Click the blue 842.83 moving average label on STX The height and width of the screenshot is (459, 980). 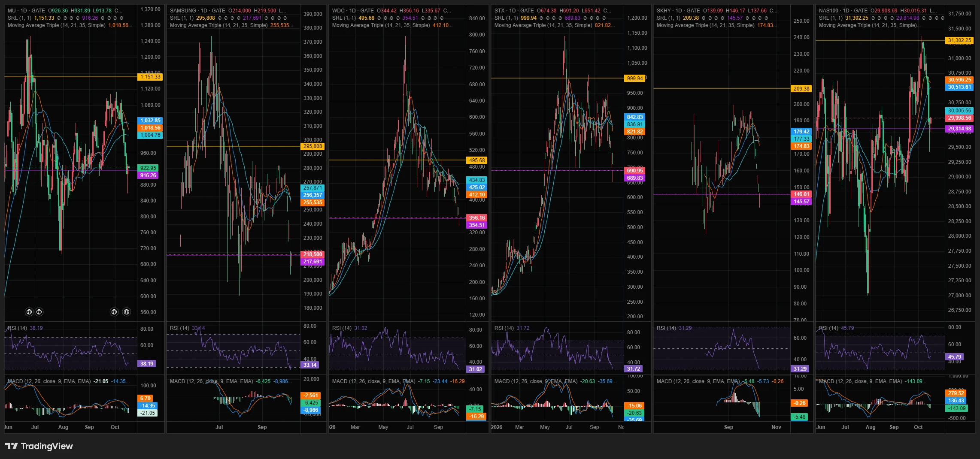pos(634,117)
